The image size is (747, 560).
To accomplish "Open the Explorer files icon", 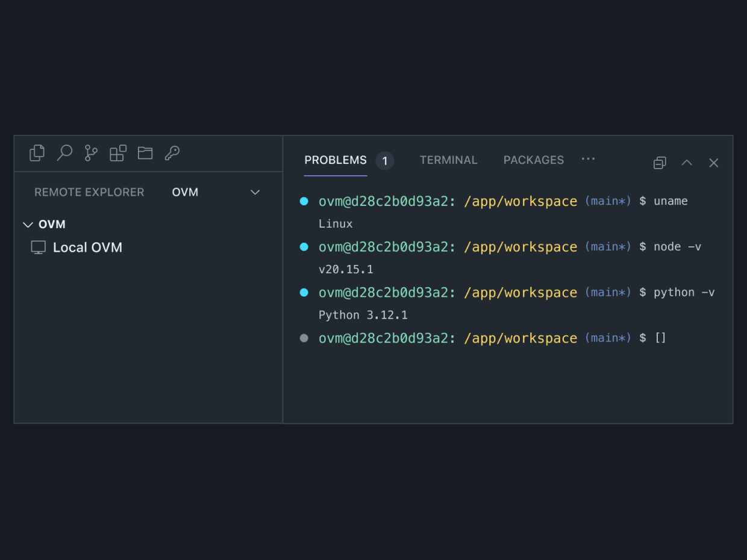I will 37,153.
